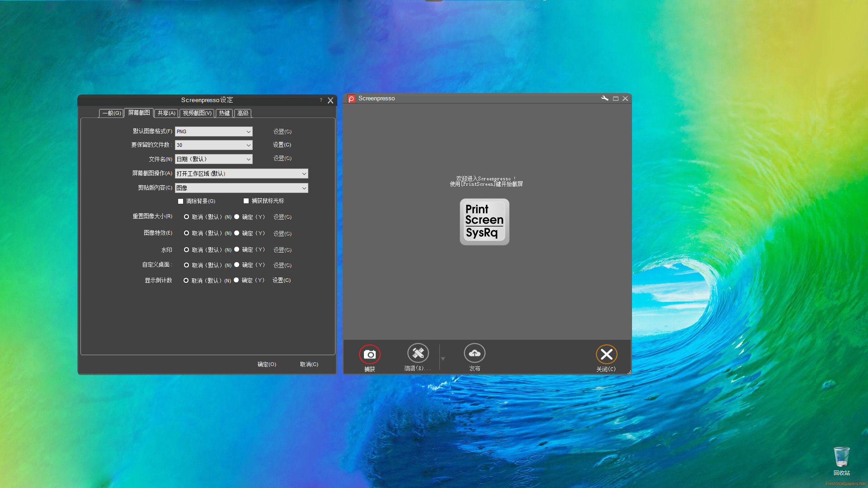Click the Screenpresso logo in title bar

351,99
